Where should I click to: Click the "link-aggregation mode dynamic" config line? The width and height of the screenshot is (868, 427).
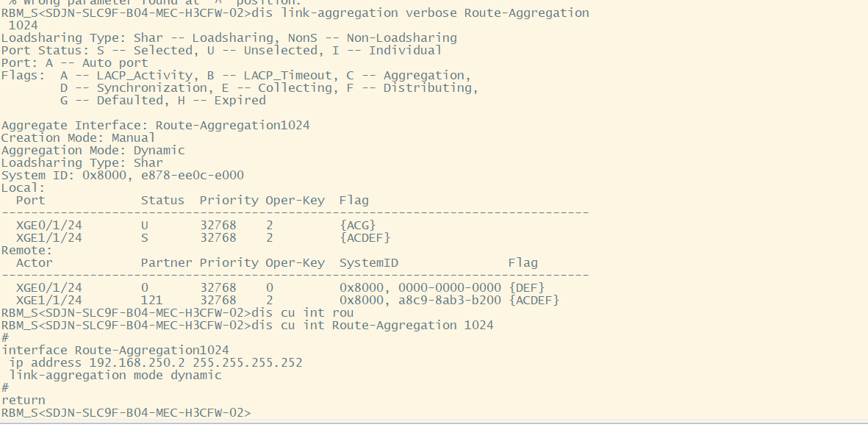point(115,376)
